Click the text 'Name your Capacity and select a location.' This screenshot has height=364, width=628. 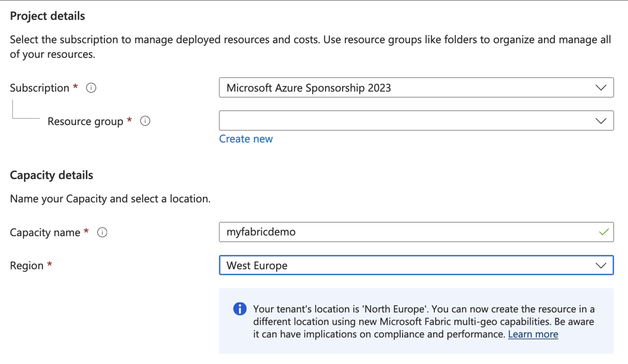point(110,199)
